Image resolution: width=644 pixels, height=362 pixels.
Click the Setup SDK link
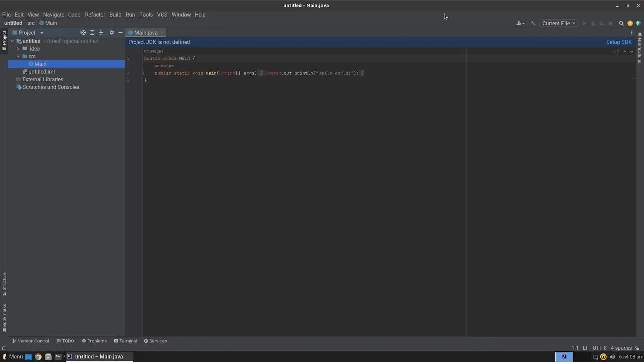(x=619, y=42)
